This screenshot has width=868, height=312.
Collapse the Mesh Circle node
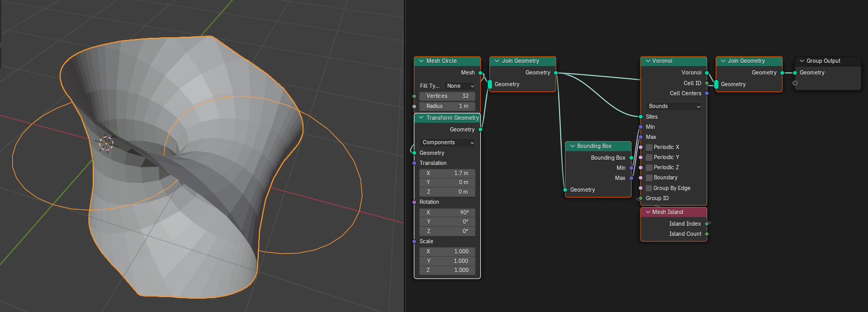click(421, 61)
